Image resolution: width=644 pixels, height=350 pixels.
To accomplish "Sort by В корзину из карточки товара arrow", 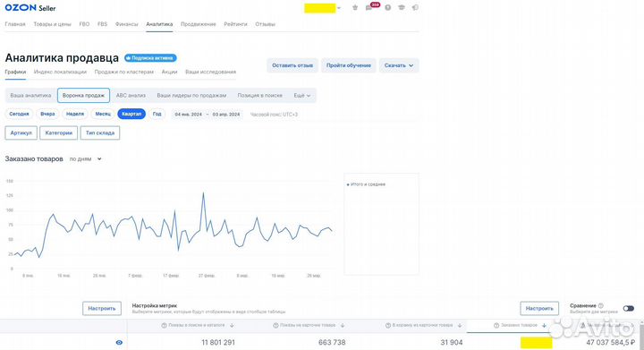I will coord(460,325).
